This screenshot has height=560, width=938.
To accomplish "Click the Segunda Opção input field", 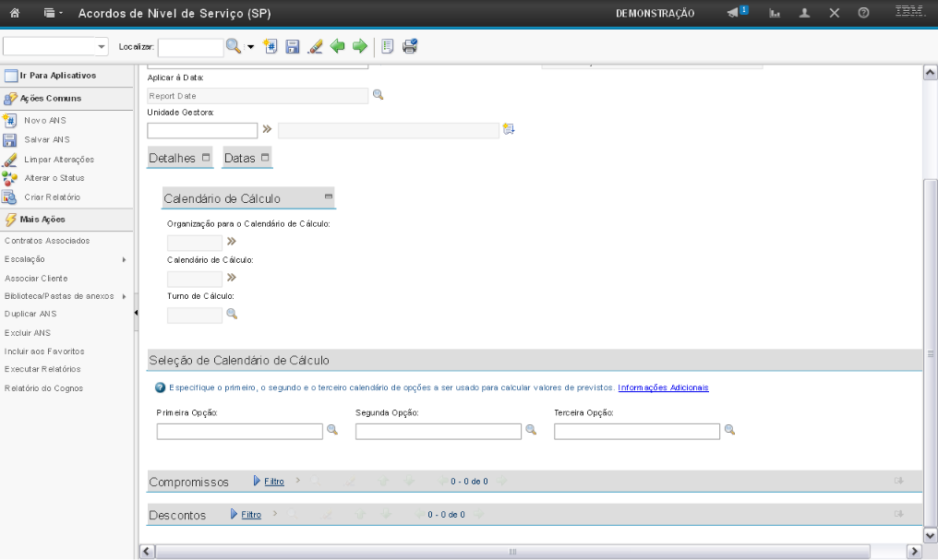I will (438, 431).
